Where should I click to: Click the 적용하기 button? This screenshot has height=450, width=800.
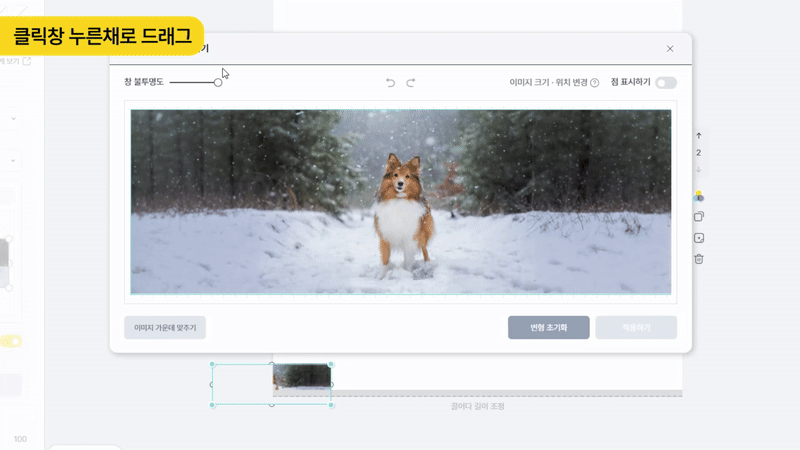click(x=636, y=328)
